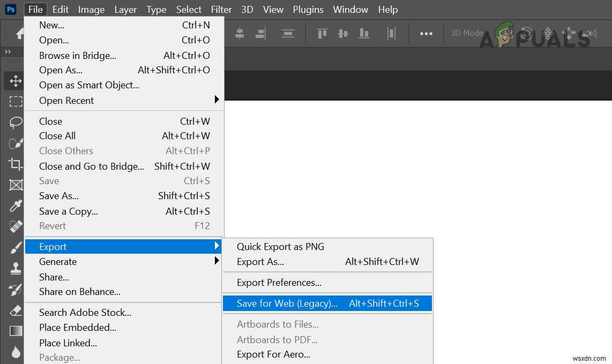Open the Layer menu

pyautogui.click(x=125, y=9)
